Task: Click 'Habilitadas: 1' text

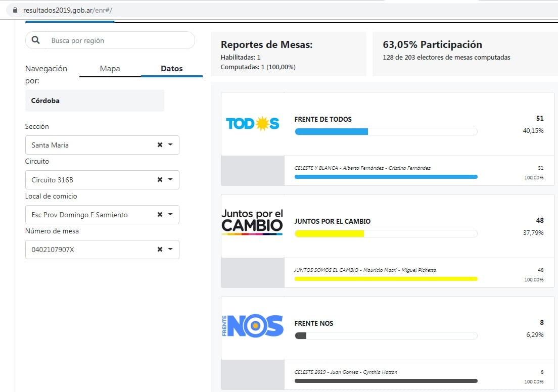Action: [241, 57]
